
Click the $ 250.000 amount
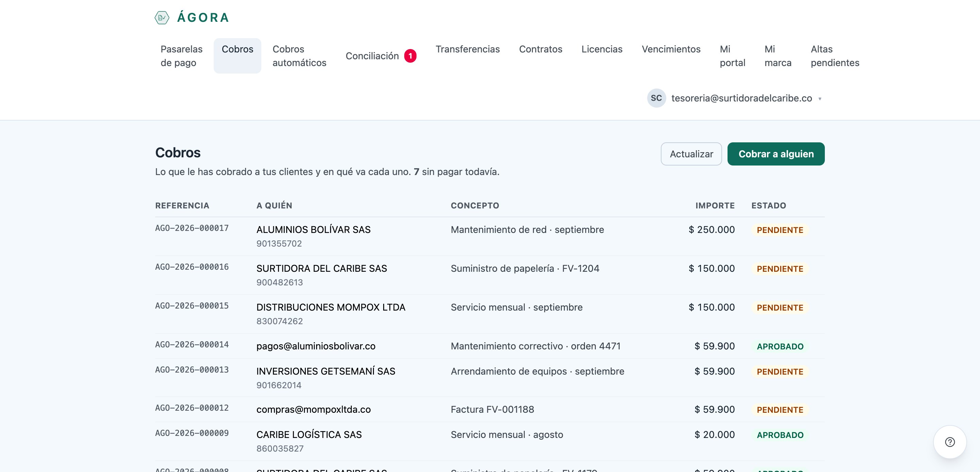point(712,230)
